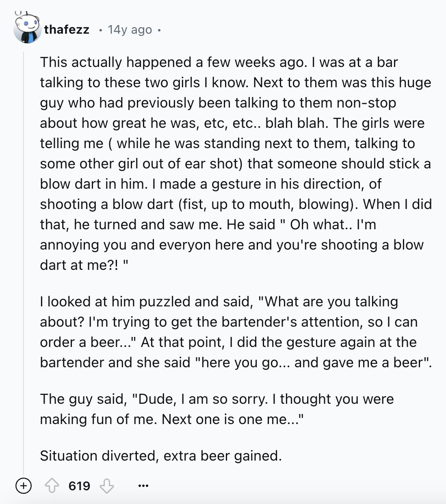The image size is (446, 504).
Task: Collapse the comment using the vertical thread line
Action: pyautogui.click(x=24, y=260)
